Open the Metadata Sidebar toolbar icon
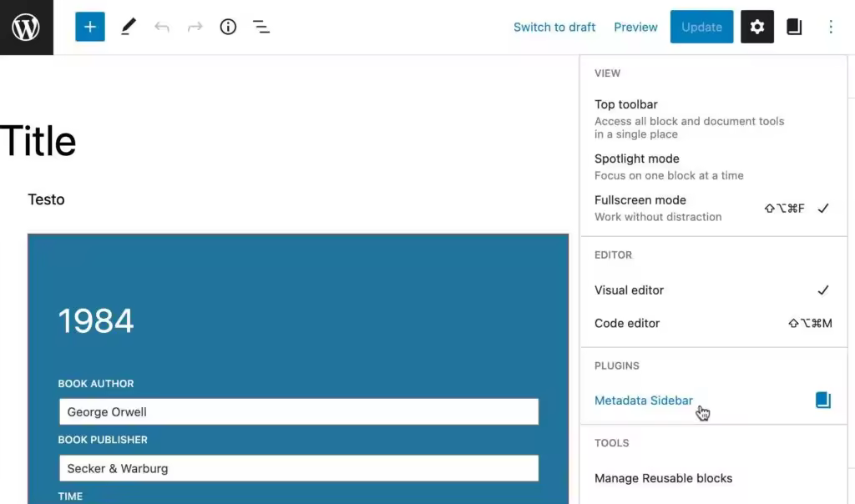The height and width of the screenshot is (504, 855). (794, 27)
